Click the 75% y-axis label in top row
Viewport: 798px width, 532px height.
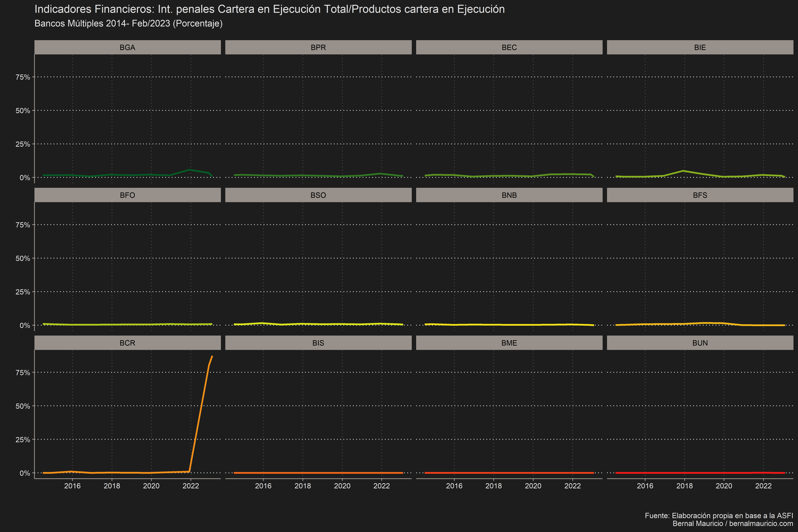pos(23,77)
